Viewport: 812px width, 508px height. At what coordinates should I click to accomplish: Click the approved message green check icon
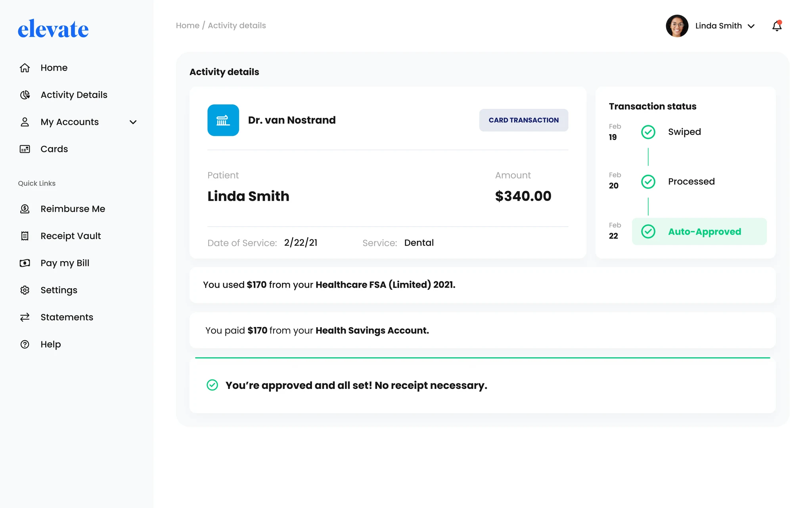(x=213, y=385)
